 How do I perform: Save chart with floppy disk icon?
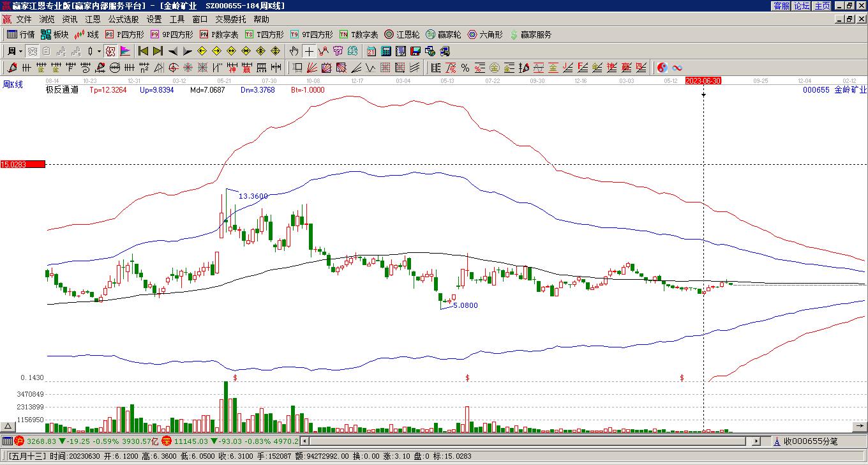click(x=415, y=51)
